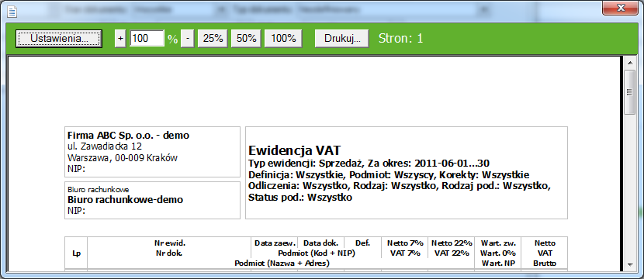644x279 pixels.
Task: Set zoom to 100%
Action: pyautogui.click(x=283, y=39)
